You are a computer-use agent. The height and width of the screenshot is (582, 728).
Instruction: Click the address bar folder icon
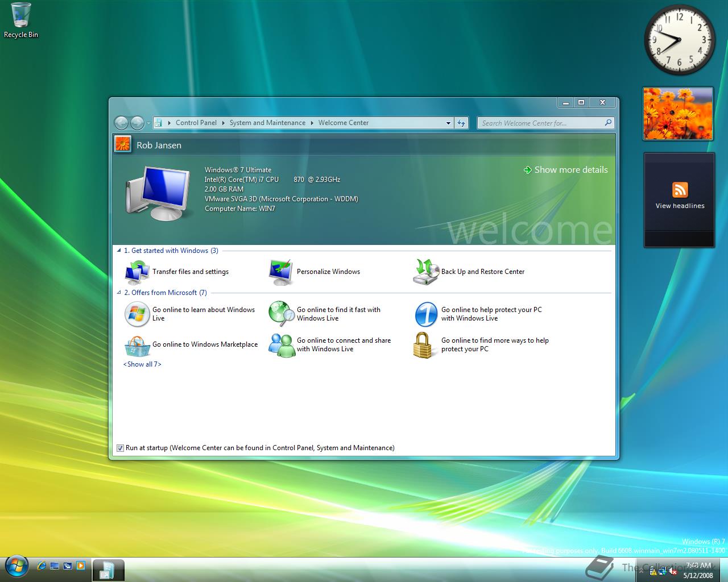click(x=159, y=123)
